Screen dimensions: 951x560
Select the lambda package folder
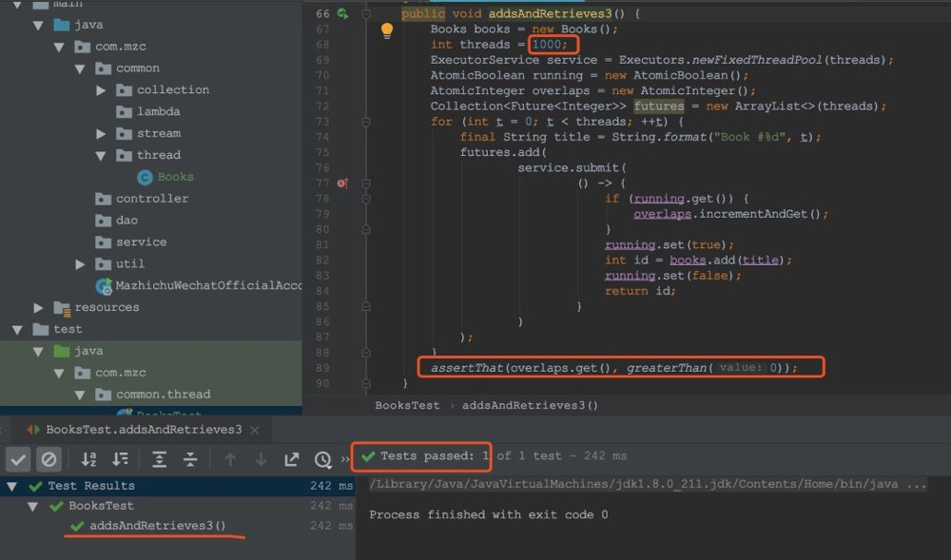point(158,111)
